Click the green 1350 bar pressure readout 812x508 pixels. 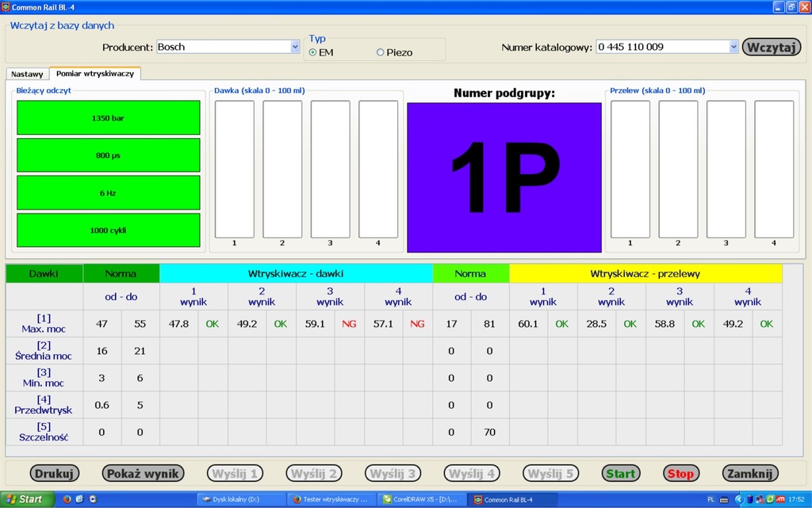click(x=108, y=118)
